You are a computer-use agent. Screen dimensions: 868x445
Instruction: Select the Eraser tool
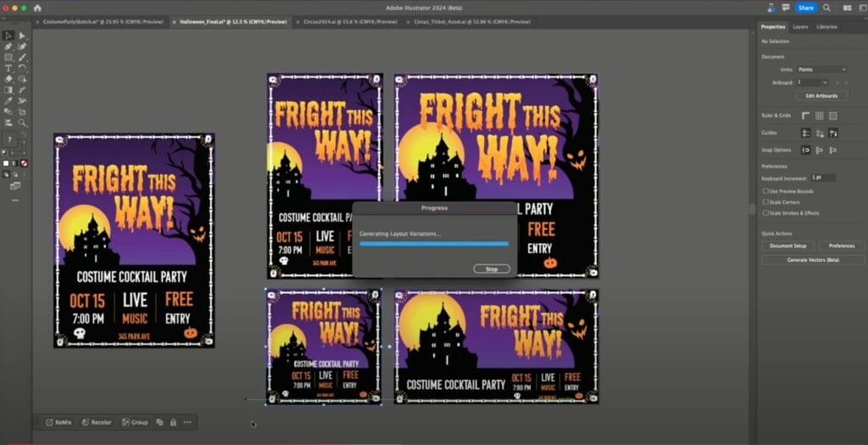point(8,79)
